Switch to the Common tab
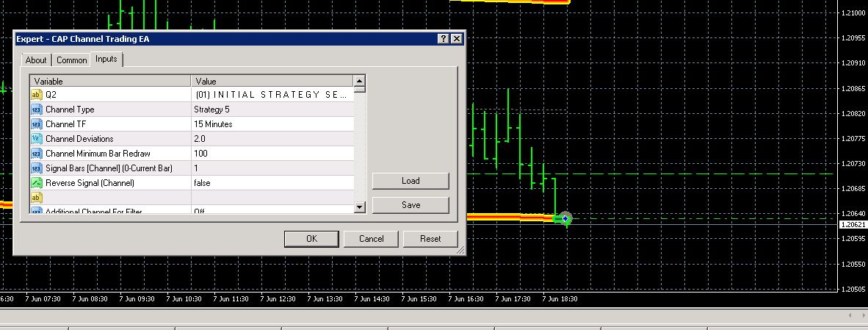Viewport: 868px width, 330px height. [71, 60]
